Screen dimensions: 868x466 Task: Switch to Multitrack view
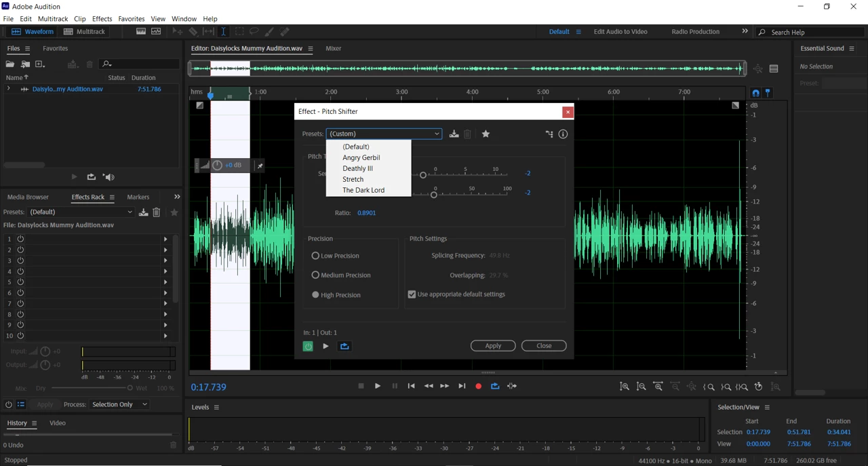click(x=85, y=32)
